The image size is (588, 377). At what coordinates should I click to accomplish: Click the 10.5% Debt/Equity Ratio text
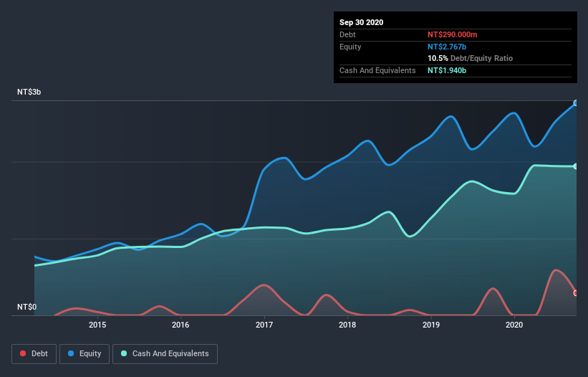pos(470,58)
